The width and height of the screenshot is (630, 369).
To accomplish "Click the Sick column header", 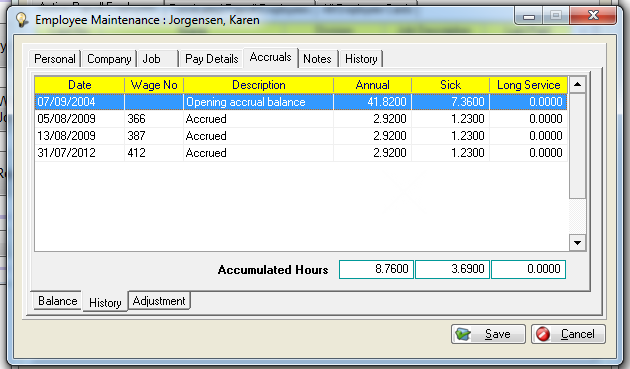I will [450, 85].
